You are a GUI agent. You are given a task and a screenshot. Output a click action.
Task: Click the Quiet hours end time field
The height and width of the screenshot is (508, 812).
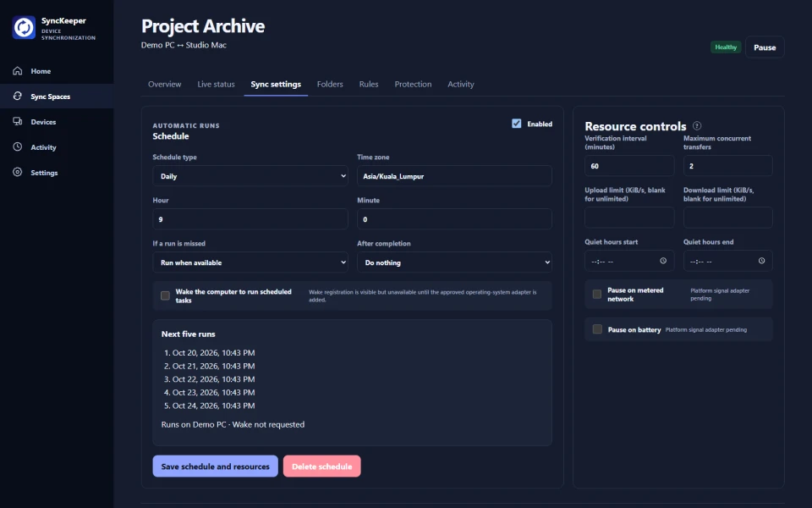coord(728,261)
